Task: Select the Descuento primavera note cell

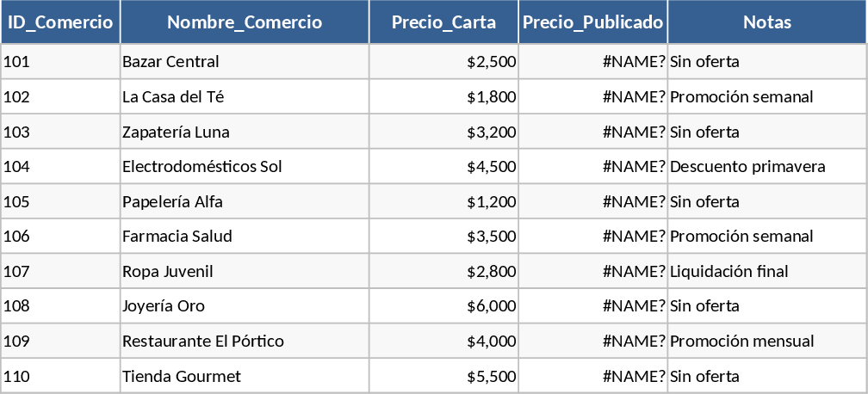Action: pos(766,167)
